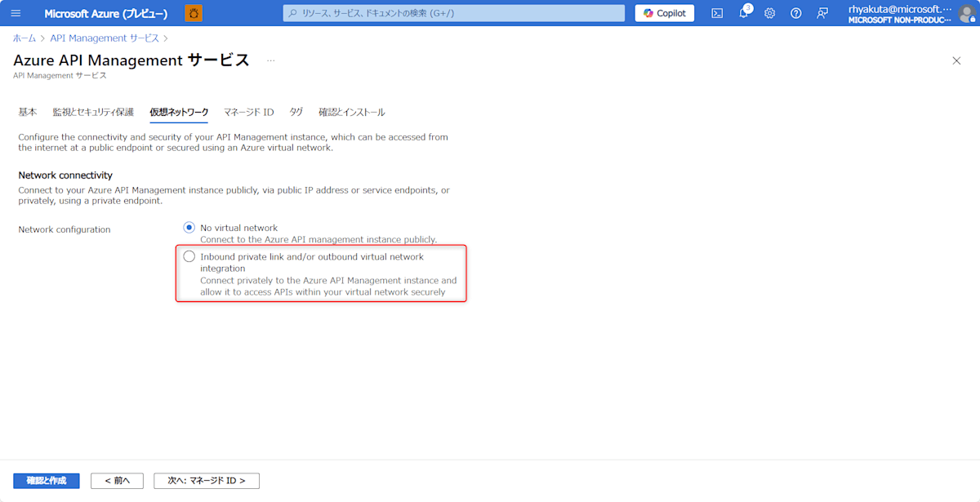Navigate to API Management サービス breadcrumb
The height and width of the screenshot is (502, 980).
[105, 38]
